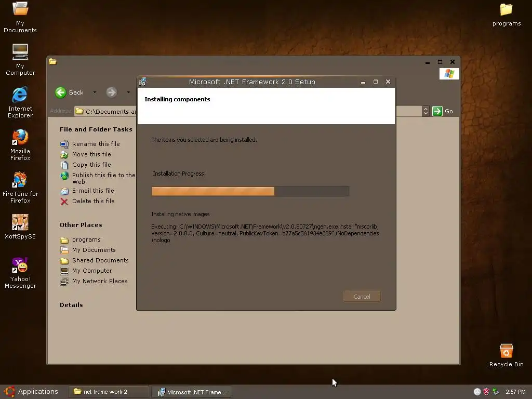
Task: Click the 2:57 PM system clock
Action: click(515, 392)
